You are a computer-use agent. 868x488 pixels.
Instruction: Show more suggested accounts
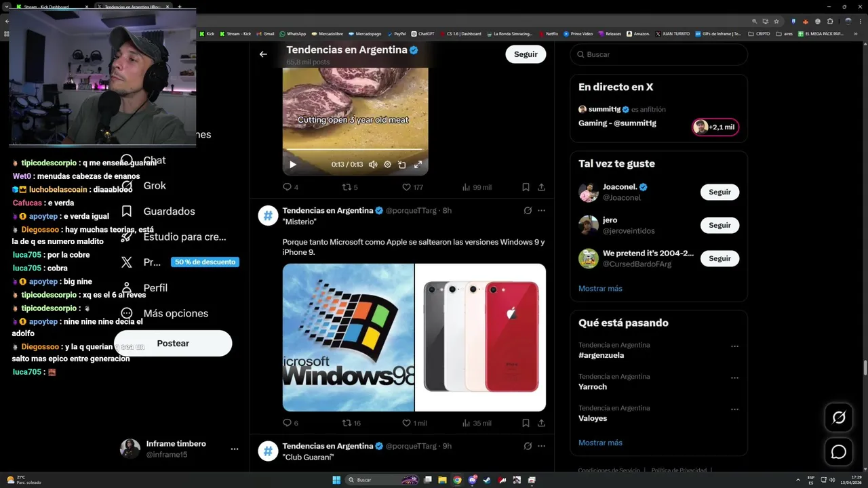(600, 288)
